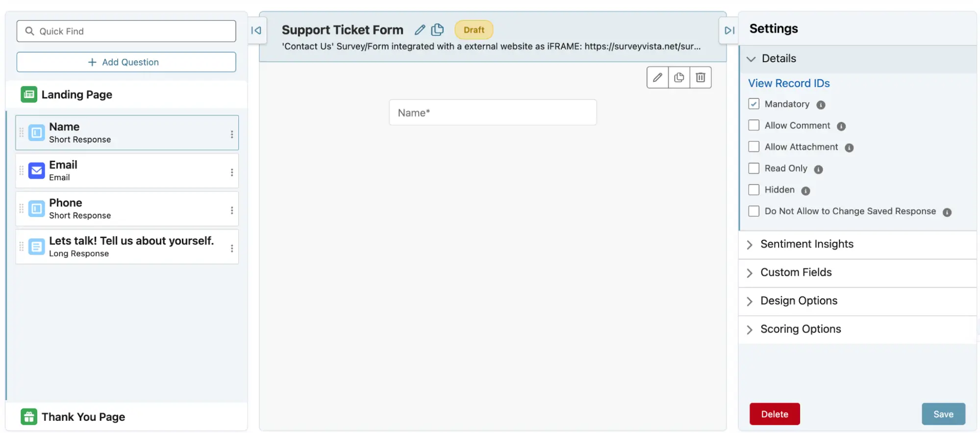This screenshot has width=980, height=433.
Task: Uncheck the Mandatory checkbox
Action: click(x=754, y=104)
